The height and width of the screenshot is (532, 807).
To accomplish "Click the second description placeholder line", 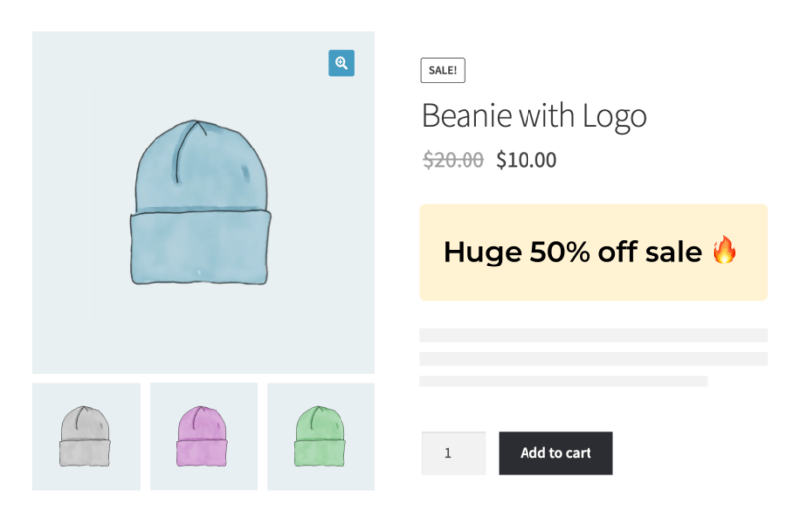I will click(x=592, y=359).
